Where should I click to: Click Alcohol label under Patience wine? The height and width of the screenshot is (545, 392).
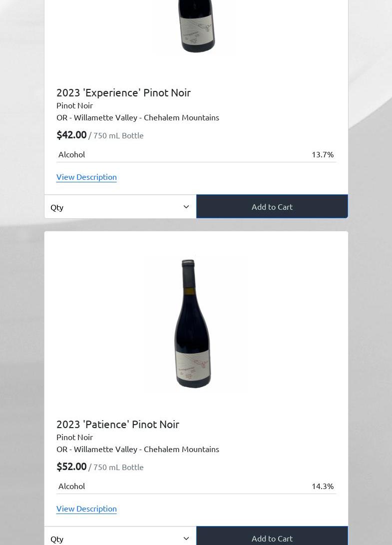point(71,486)
